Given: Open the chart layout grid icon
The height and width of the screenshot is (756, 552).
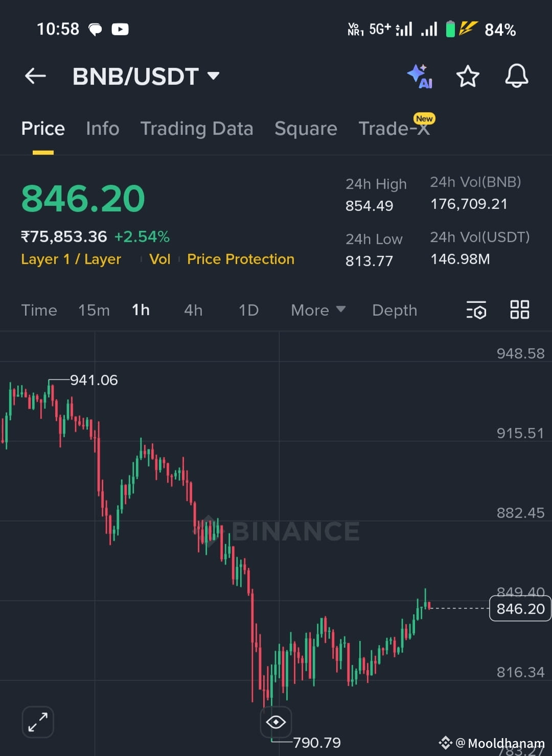Looking at the screenshot, I should [520, 310].
